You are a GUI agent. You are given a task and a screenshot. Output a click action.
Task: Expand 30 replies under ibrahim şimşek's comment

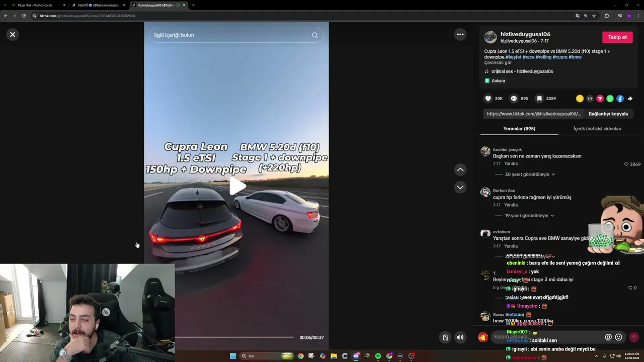(530, 174)
